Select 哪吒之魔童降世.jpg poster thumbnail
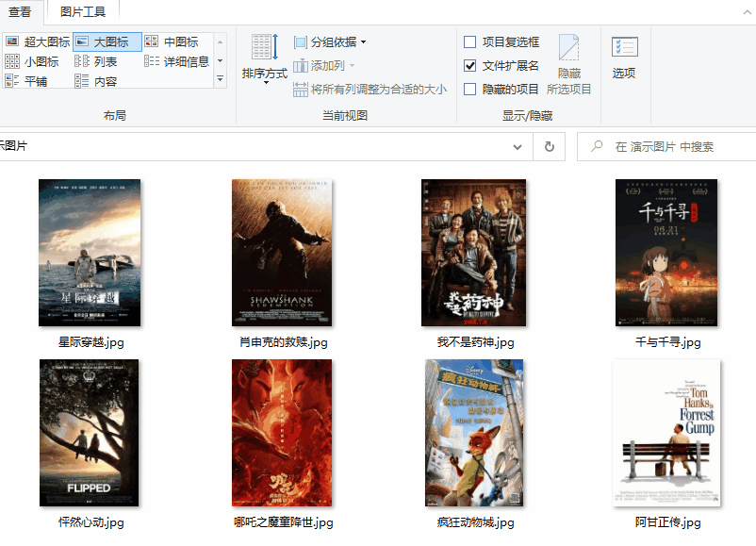 coord(282,433)
